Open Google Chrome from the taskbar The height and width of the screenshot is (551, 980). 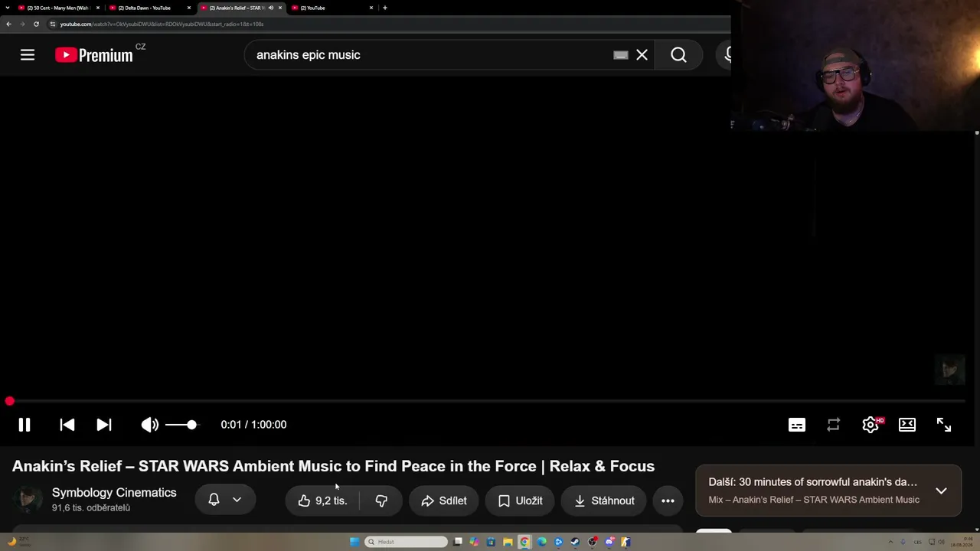(x=524, y=542)
